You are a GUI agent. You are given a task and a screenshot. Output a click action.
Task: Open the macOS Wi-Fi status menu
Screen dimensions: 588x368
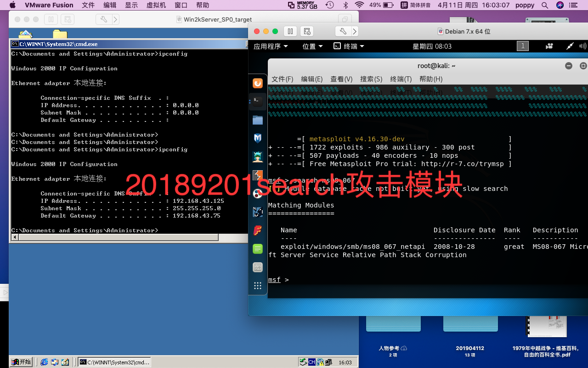coord(359,5)
